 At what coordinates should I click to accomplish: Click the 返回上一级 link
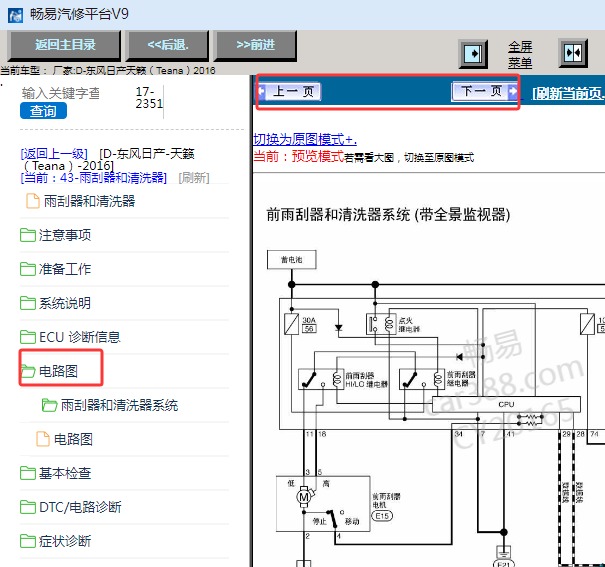pyautogui.click(x=54, y=154)
